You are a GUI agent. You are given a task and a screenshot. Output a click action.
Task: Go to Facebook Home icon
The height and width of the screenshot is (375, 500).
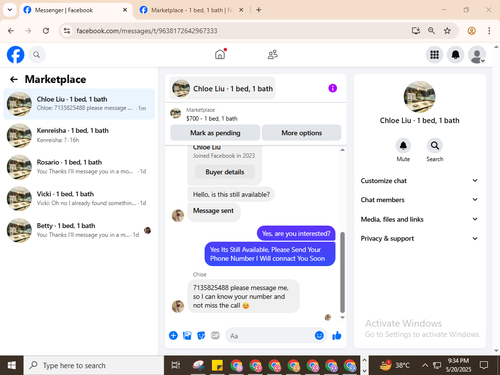220,54
